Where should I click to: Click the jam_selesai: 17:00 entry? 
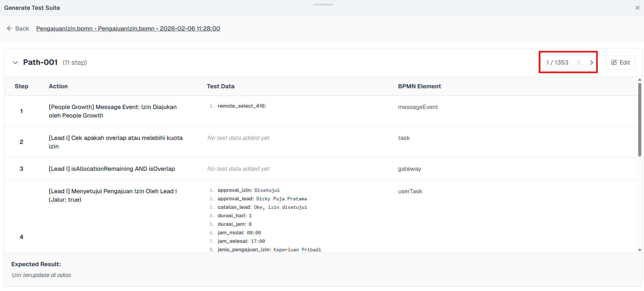click(241, 241)
